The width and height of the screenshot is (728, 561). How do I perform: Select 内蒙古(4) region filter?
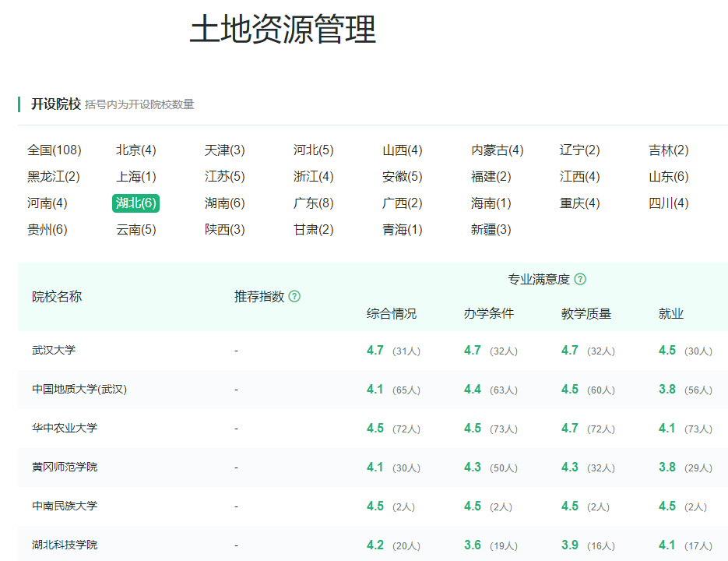coord(498,150)
